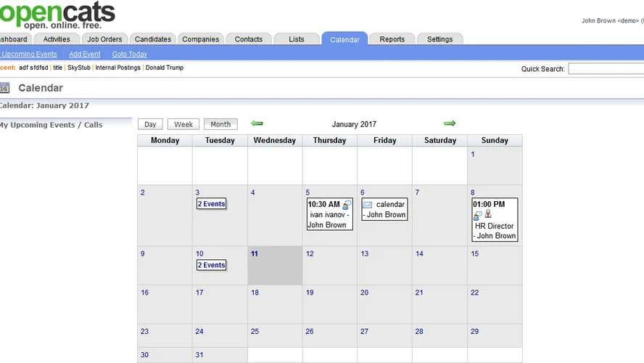Click the calendar icon beside Calendar heading
Viewport: 644px width, 363px height.
[4, 88]
